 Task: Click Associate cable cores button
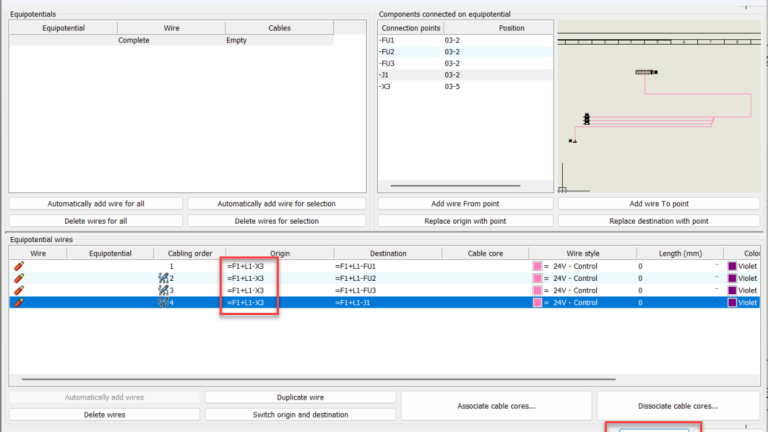[496, 406]
